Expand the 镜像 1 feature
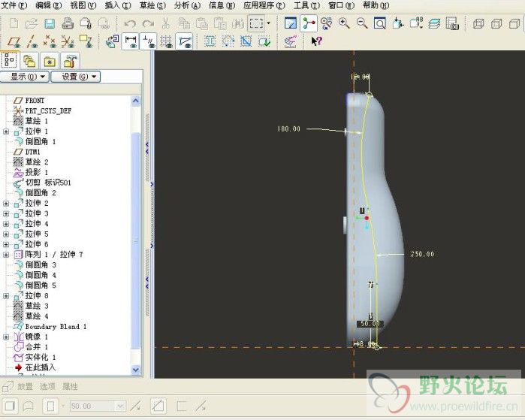Viewport: 525px width, 420px height. [6, 337]
